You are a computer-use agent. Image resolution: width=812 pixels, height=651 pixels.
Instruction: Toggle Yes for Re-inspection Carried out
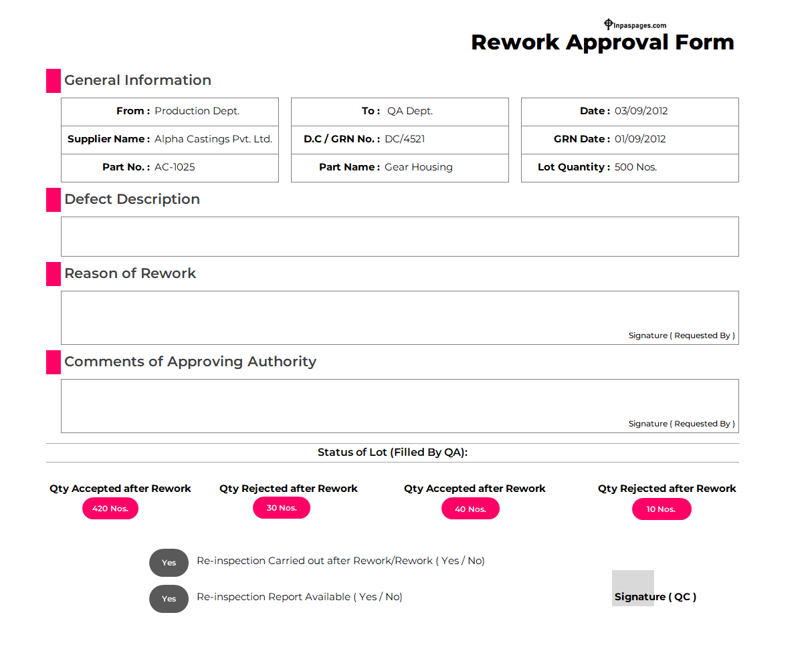tap(169, 563)
